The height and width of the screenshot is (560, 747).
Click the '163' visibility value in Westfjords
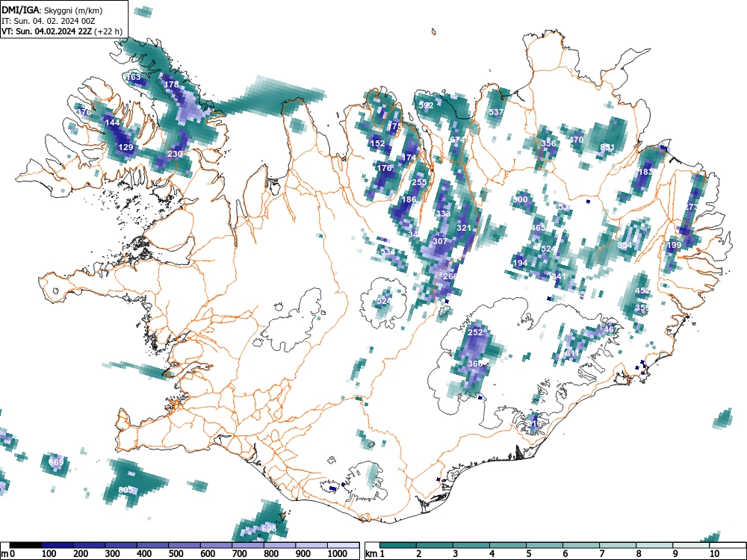point(134,77)
